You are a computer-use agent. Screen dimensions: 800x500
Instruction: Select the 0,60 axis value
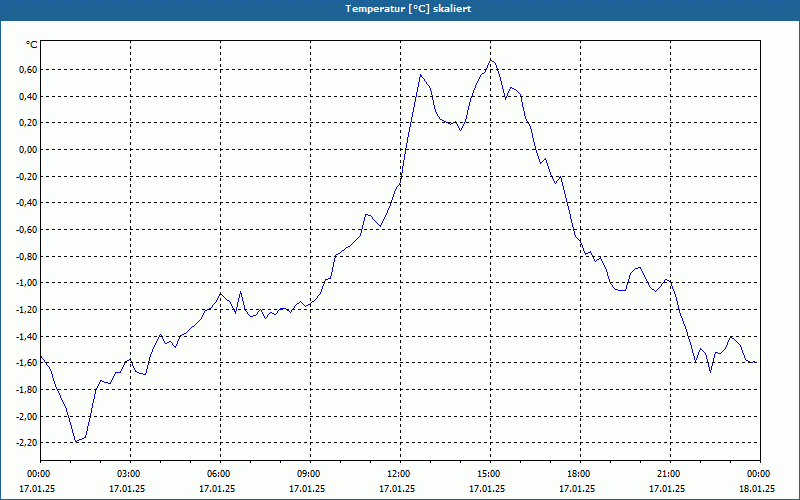coord(28,69)
